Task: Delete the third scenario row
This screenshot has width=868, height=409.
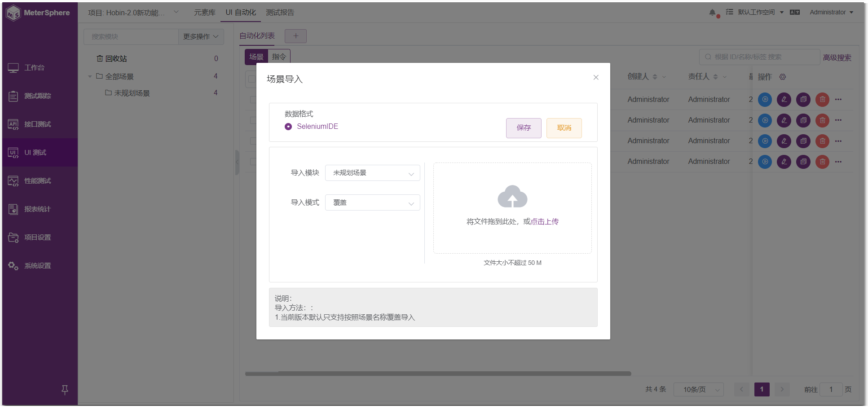Action: pyautogui.click(x=823, y=141)
